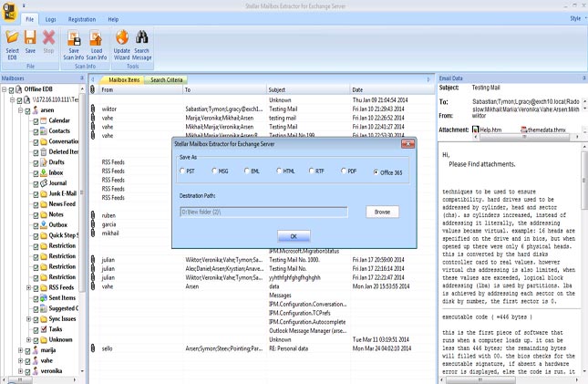Click the Tasks folder icon
This screenshot has height=384, width=588.
tap(44, 329)
